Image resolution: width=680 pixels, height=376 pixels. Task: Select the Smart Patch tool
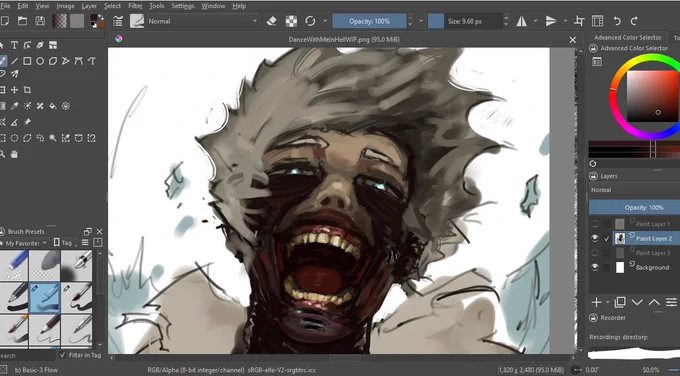[x=40, y=106]
